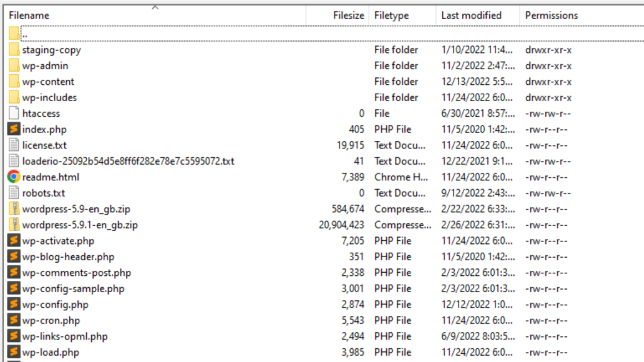Select the wp-content folder name
The width and height of the screenshot is (644, 362).
click(48, 82)
